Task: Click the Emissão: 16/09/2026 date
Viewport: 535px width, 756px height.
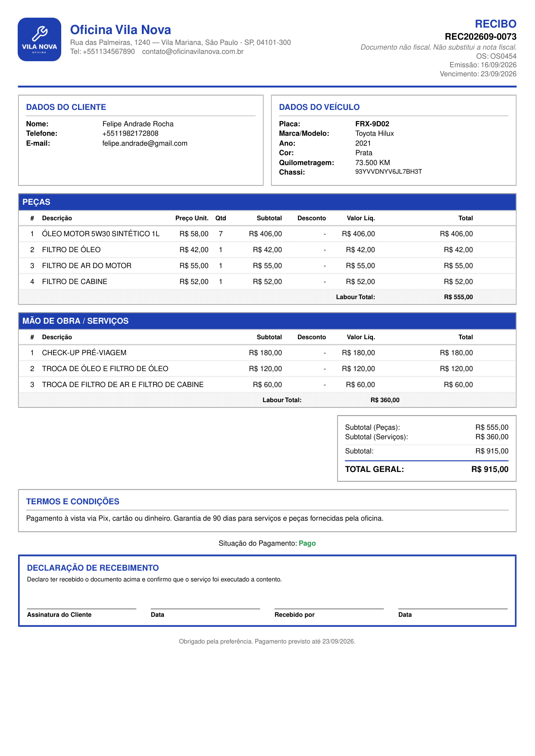Action: (483, 65)
